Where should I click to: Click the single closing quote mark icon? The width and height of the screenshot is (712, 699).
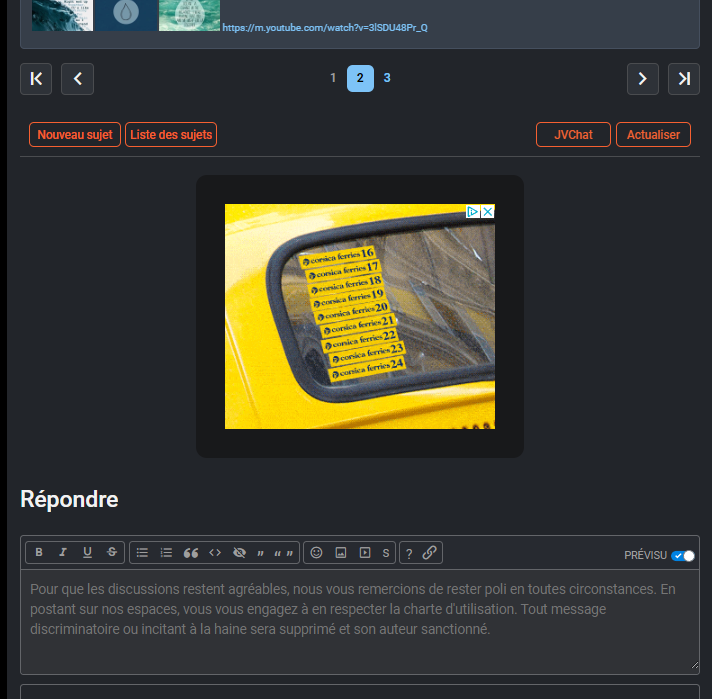point(261,553)
